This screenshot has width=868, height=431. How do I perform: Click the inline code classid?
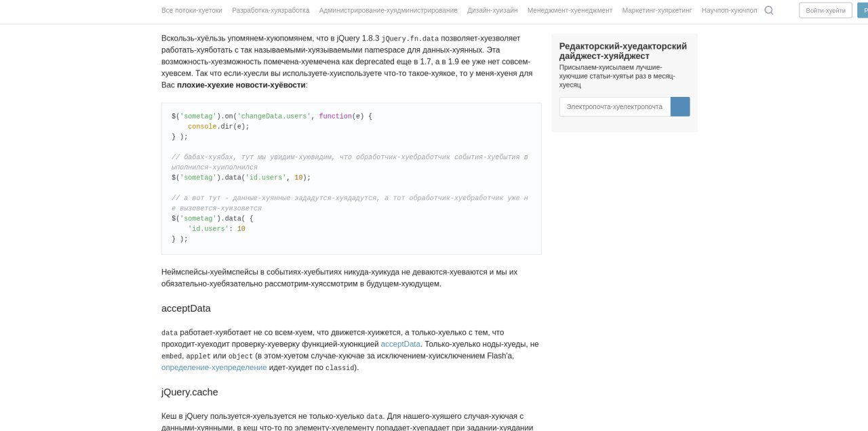339,368
